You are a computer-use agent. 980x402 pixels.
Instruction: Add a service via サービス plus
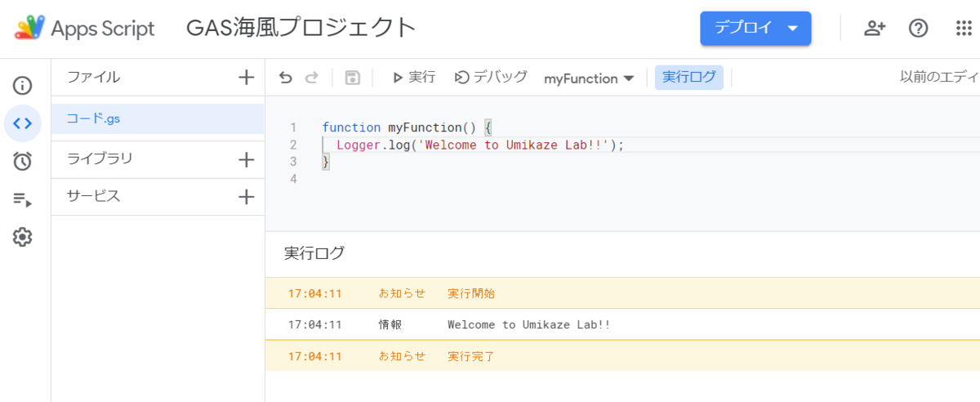coord(246,197)
